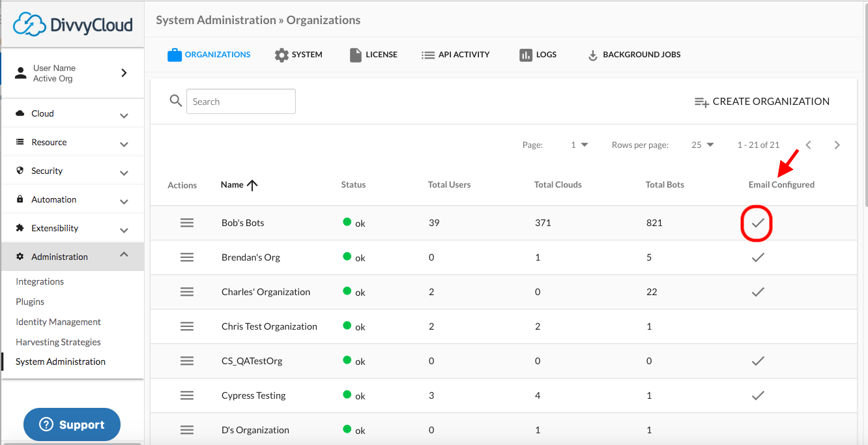Image resolution: width=868 pixels, height=445 pixels.
Task: Open Integrations in sidebar
Action: click(x=40, y=281)
